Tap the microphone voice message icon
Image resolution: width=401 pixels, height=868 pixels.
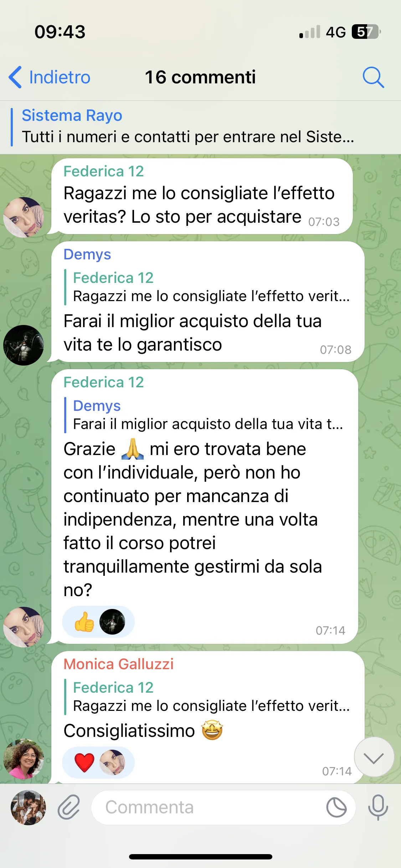point(378,807)
